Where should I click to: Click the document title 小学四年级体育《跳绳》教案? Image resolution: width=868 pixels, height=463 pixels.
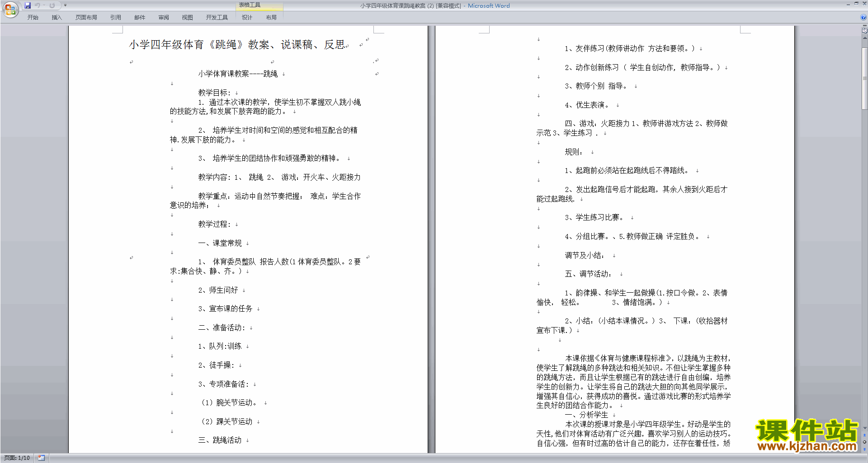(x=237, y=45)
